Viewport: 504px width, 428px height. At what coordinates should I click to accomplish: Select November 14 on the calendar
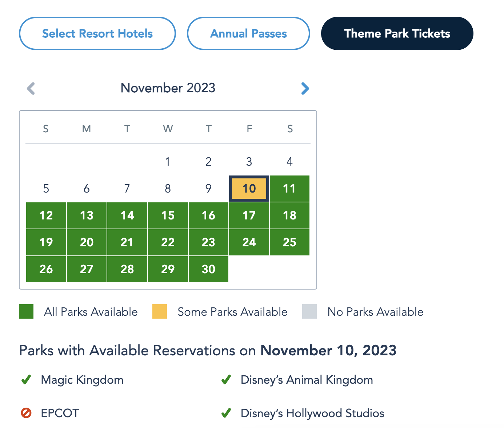click(x=127, y=215)
